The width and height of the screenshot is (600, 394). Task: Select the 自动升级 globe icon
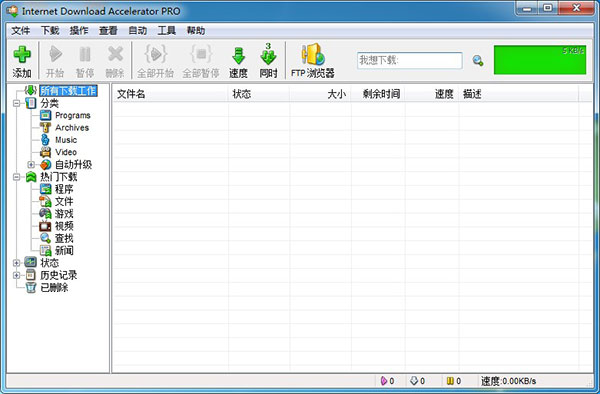point(46,164)
